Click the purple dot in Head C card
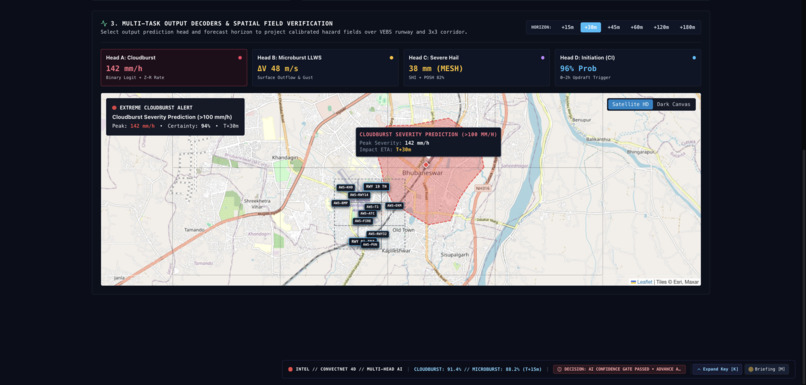The height and width of the screenshot is (385, 806). (x=543, y=58)
